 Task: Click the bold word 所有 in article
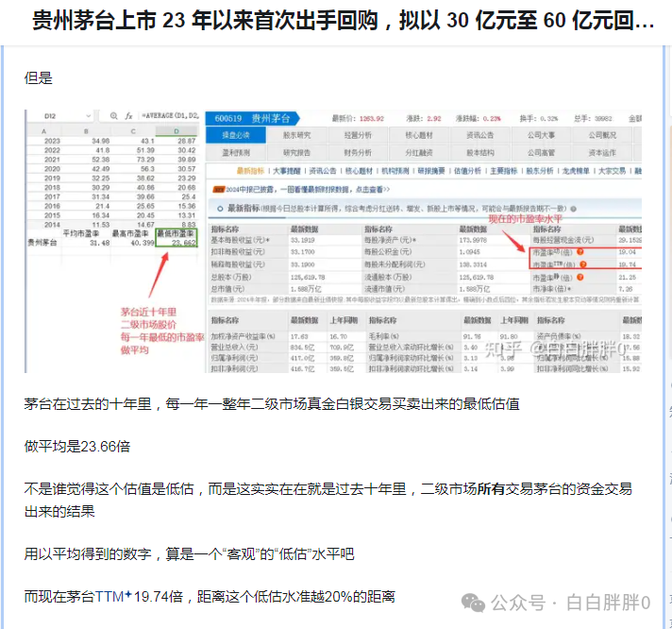point(491,489)
